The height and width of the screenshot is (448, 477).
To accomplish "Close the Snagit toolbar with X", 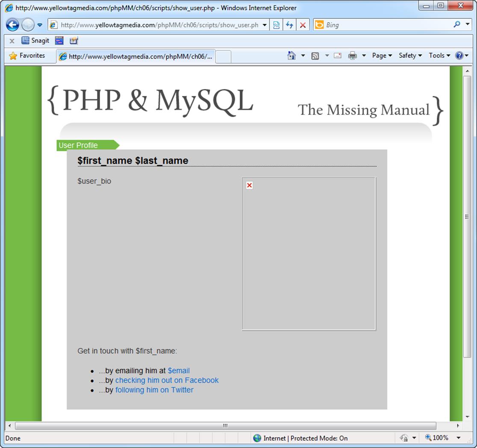I will 12,41.
